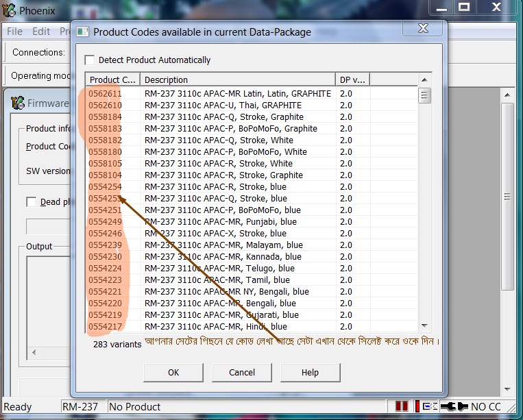
Task: Select product code 0554251 BoPoMoFo blue
Action: coord(252,210)
